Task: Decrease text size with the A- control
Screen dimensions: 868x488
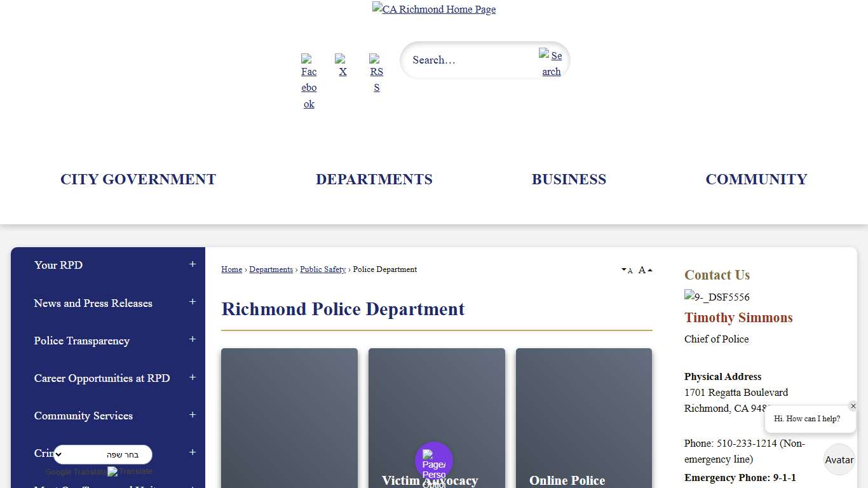Action: point(628,270)
